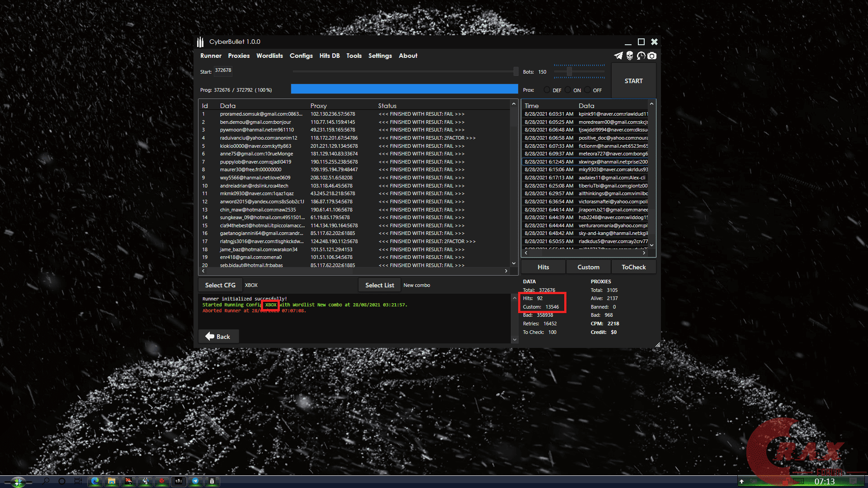
Task: Click the down arrow on the right data list
Action: [651, 245]
